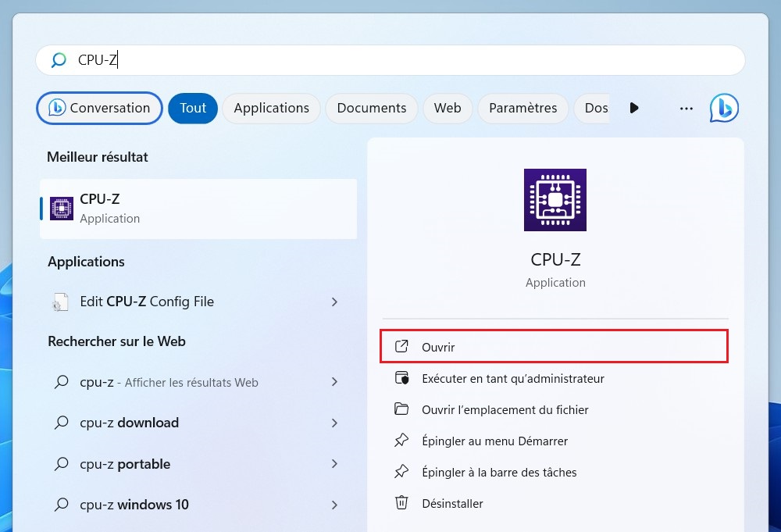
Task: Click the search magnifier icon in search box
Action: click(59, 60)
